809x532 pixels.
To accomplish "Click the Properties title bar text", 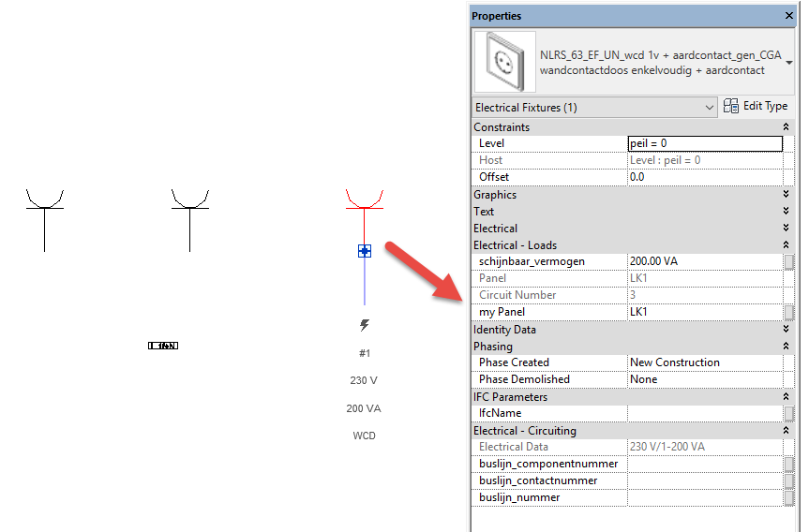I will pos(496,16).
